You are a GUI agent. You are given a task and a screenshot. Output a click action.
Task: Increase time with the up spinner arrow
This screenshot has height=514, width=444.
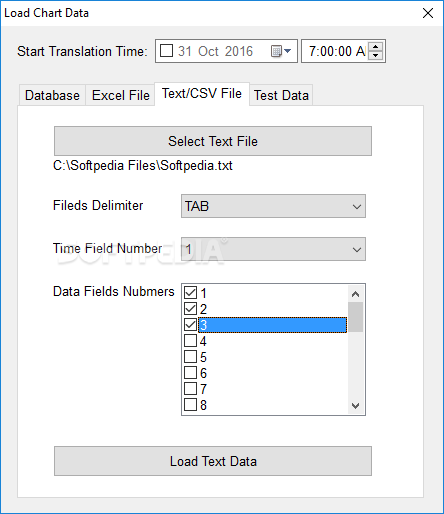pyautogui.click(x=376, y=47)
